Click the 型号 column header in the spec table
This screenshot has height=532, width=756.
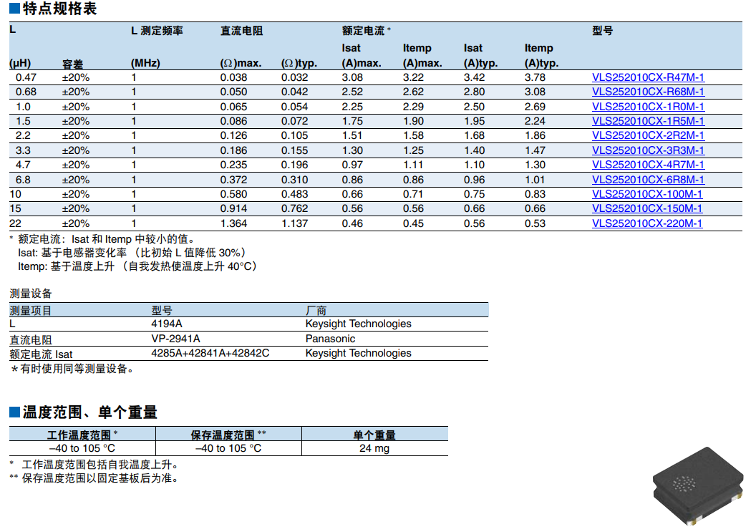click(602, 31)
